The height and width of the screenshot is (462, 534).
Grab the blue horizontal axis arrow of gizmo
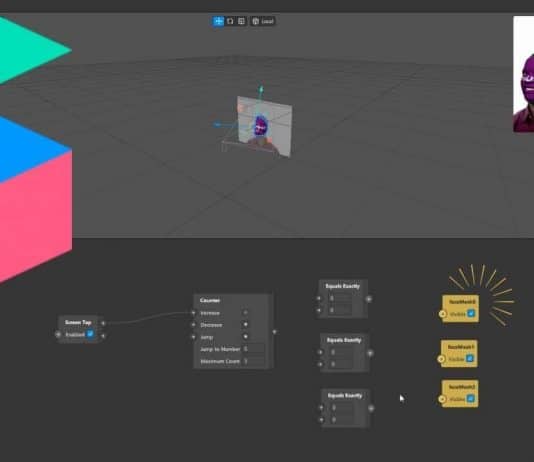pos(218,125)
